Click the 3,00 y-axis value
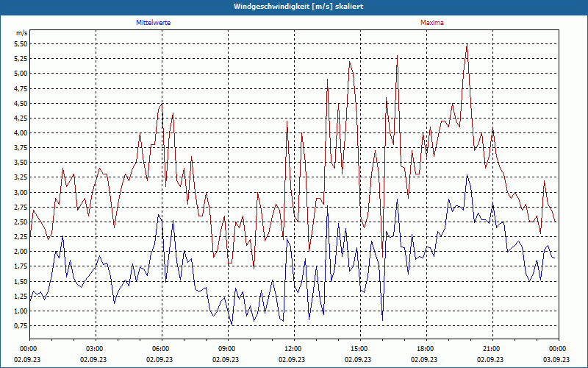 point(22,192)
